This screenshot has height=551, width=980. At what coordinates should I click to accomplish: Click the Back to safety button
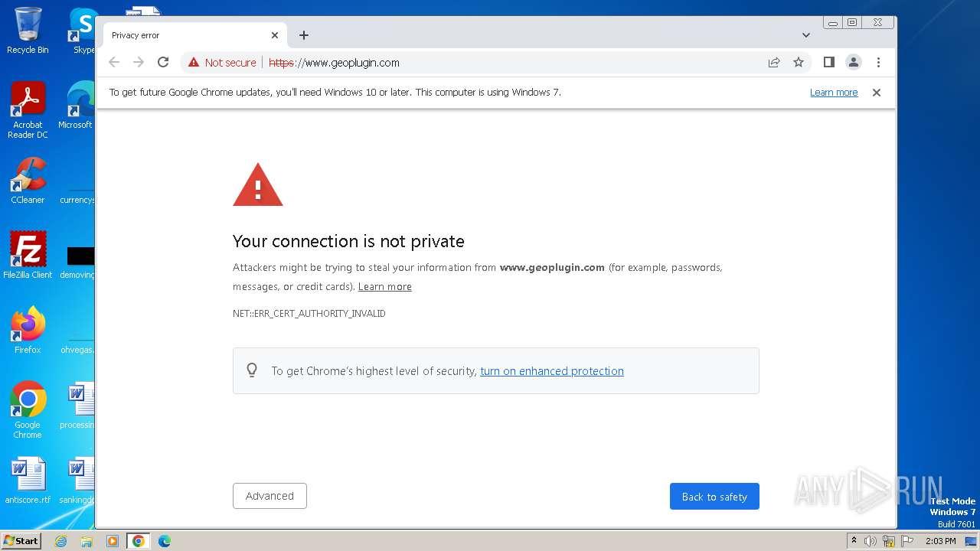pos(714,496)
